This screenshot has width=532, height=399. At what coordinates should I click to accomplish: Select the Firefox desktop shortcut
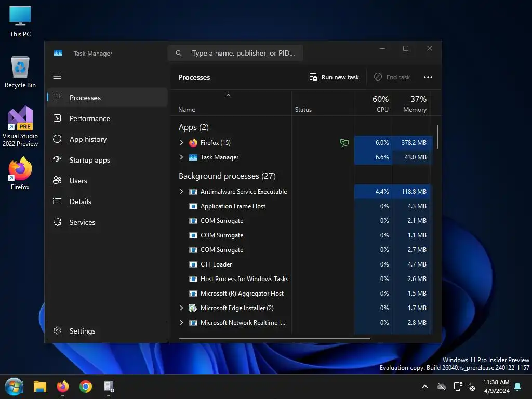[x=20, y=174]
